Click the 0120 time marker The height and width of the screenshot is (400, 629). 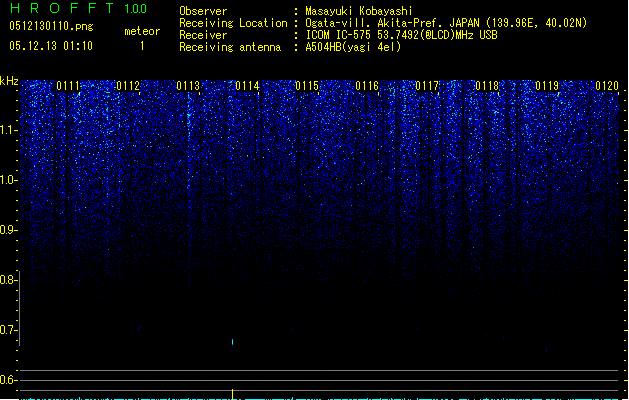click(607, 86)
